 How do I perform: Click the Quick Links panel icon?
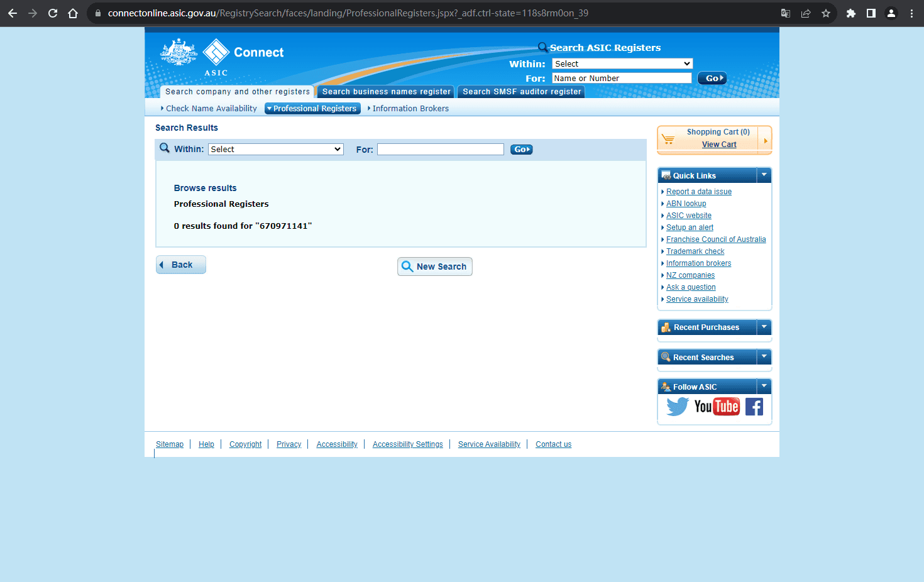tap(666, 175)
